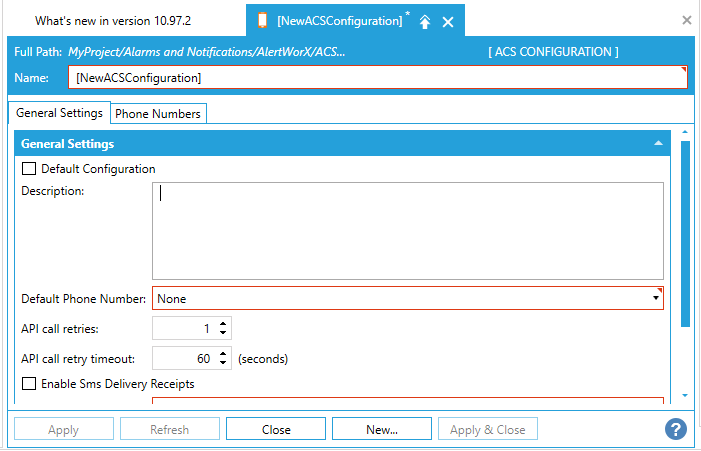The height and width of the screenshot is (451, 701).
Task: Close the panel using the top-right X
Action: pyautogui.click(x=687, y=20)
